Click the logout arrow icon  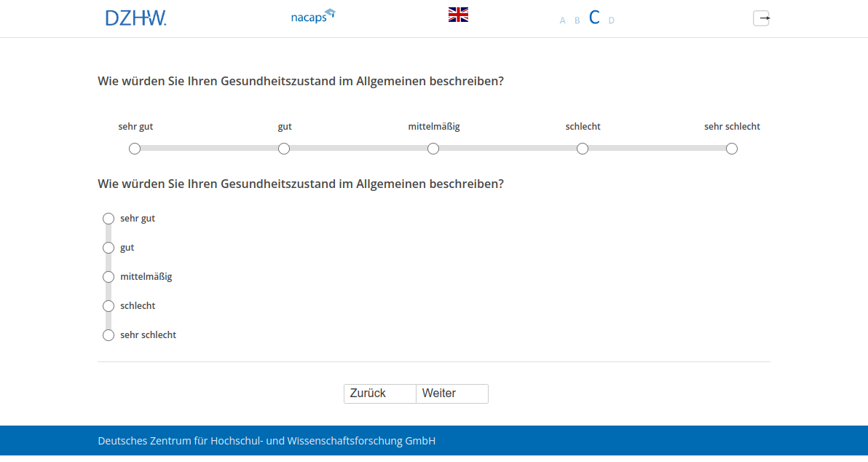click(x=761, y=18)
